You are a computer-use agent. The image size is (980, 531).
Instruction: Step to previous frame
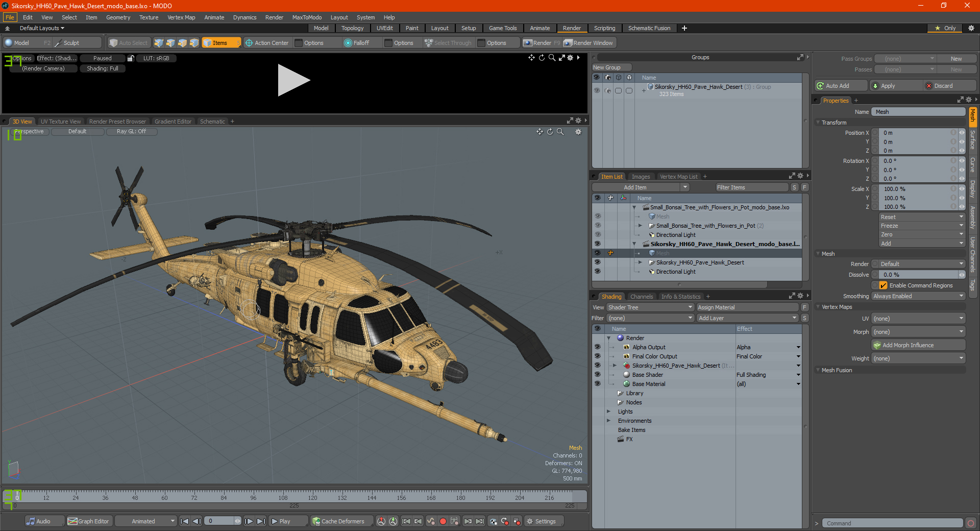coord(197,521)
